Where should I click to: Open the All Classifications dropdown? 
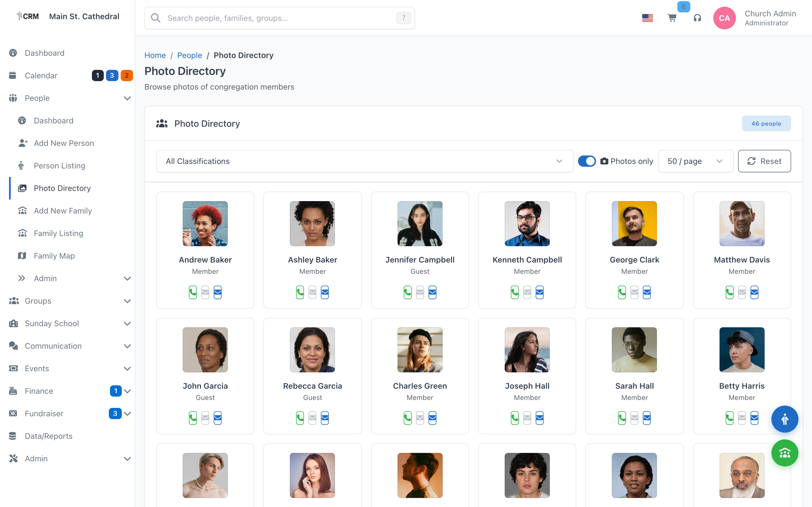point(364,161)
